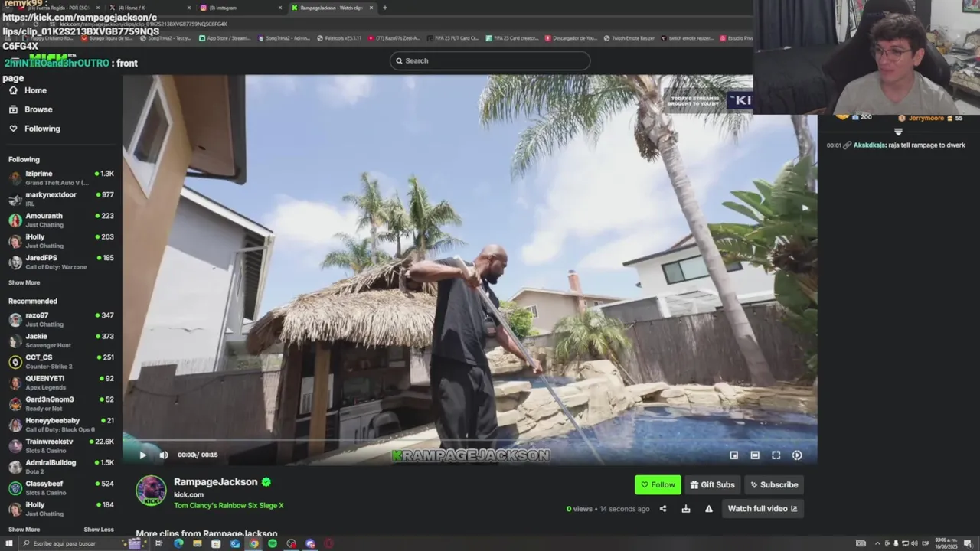Open File Explorer from taskbar
Image resolution: width=980 pixels, height=551 pixels.
point(198,544)
